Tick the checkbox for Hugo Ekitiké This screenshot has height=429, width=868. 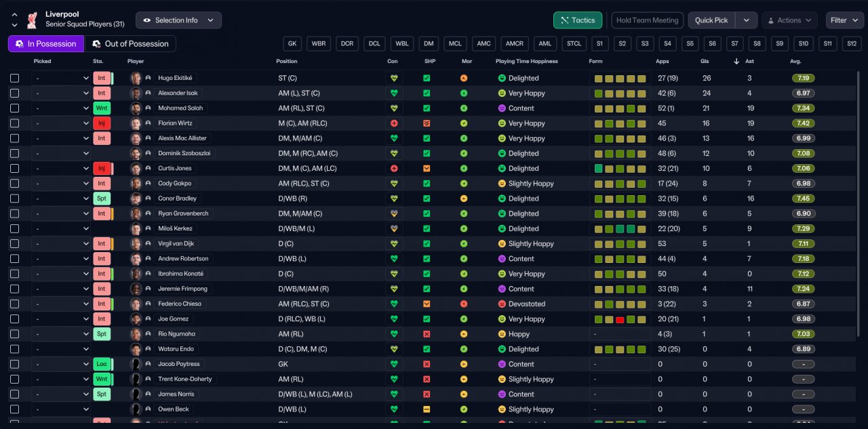15,78
